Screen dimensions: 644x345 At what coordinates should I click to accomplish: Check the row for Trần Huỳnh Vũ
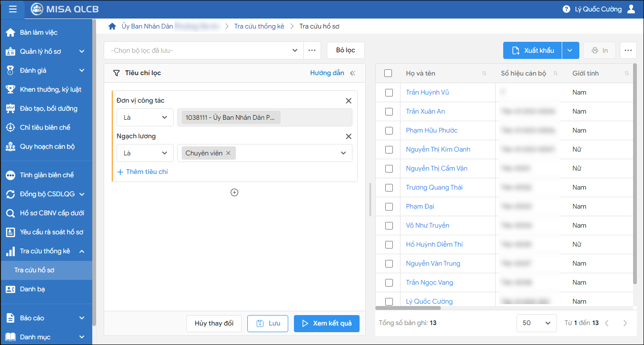[389, 93]
